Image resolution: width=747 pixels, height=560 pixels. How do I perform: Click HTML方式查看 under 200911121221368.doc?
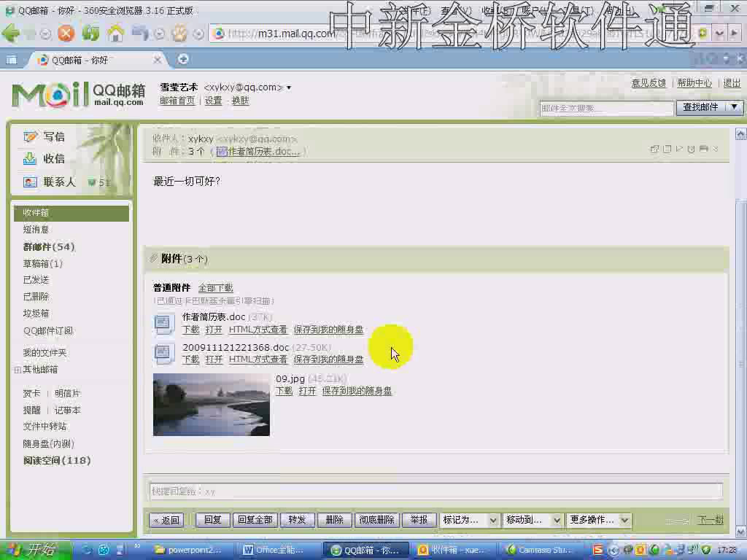[258, 359]
